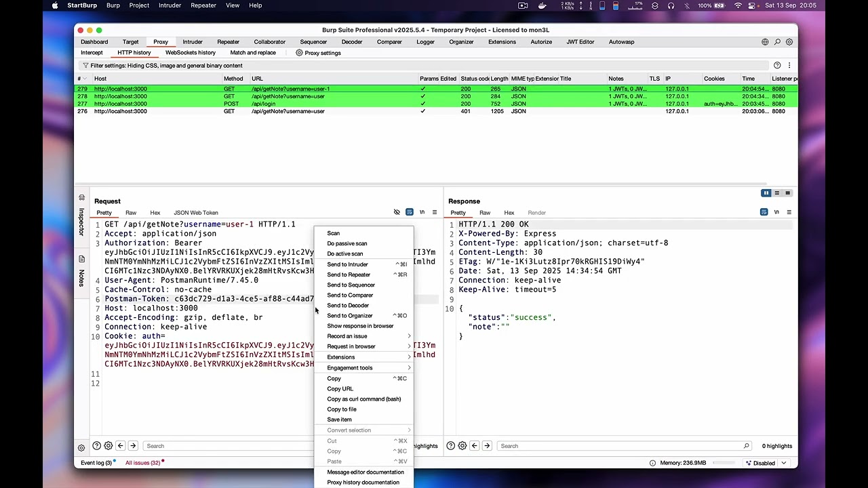Viewport: 868px width, 488px height.
Task: Switch to tabbed combined layout view
Action: pyautogui.click(x=787, y=193)
